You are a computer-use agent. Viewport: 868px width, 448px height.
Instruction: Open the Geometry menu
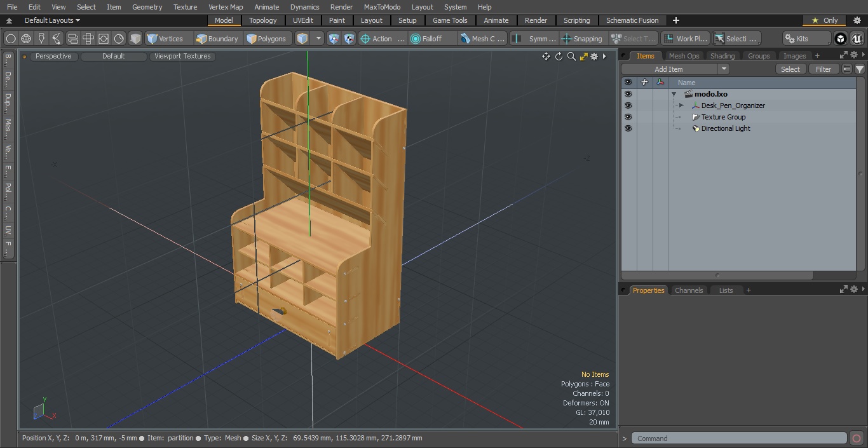(147, 7)
